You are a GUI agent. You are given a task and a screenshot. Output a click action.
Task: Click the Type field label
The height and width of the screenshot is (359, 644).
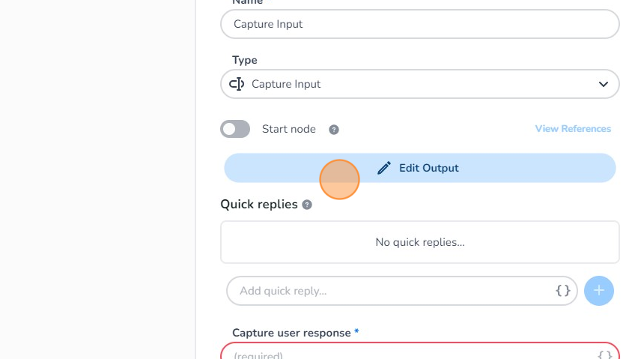click(x=245, y=60)
